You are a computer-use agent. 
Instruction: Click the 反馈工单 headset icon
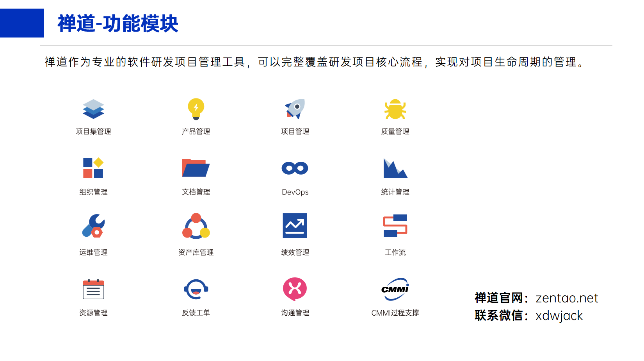pyautogui.click(x=196, y=290)
